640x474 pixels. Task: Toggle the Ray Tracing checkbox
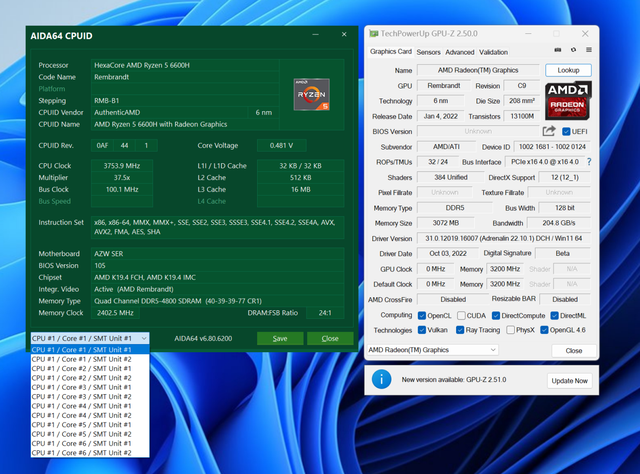[x=460, y=330]
